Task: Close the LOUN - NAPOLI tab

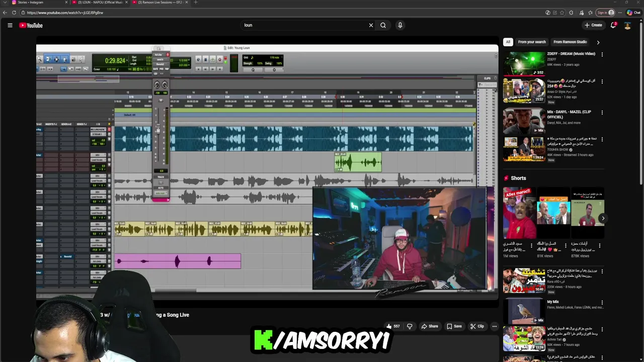Action: click(x=125, y=3)
